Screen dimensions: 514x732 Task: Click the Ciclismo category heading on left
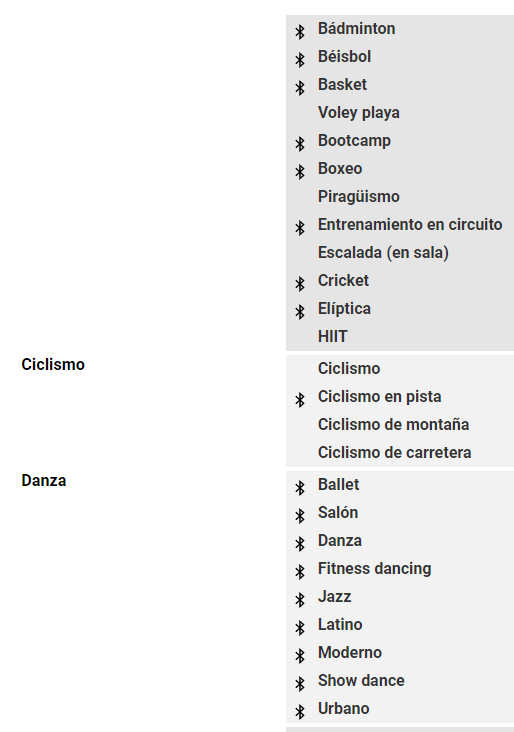(x=53, y=364)
